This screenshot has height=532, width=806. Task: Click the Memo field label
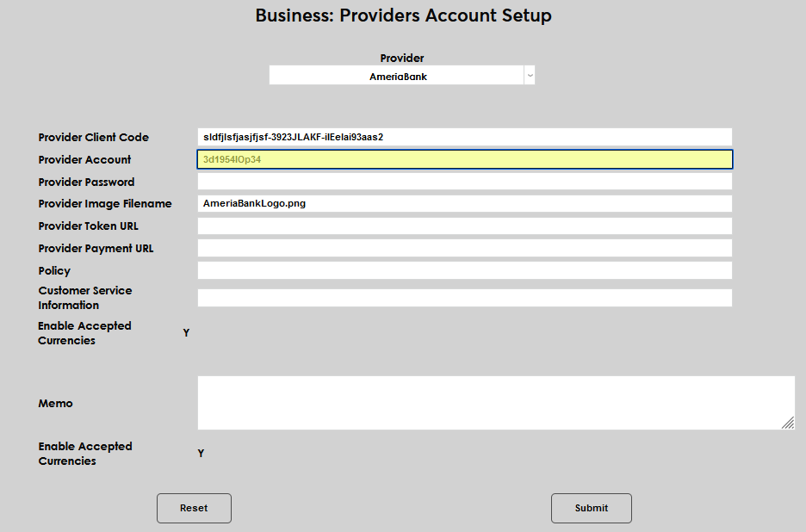tap(55, 403)
